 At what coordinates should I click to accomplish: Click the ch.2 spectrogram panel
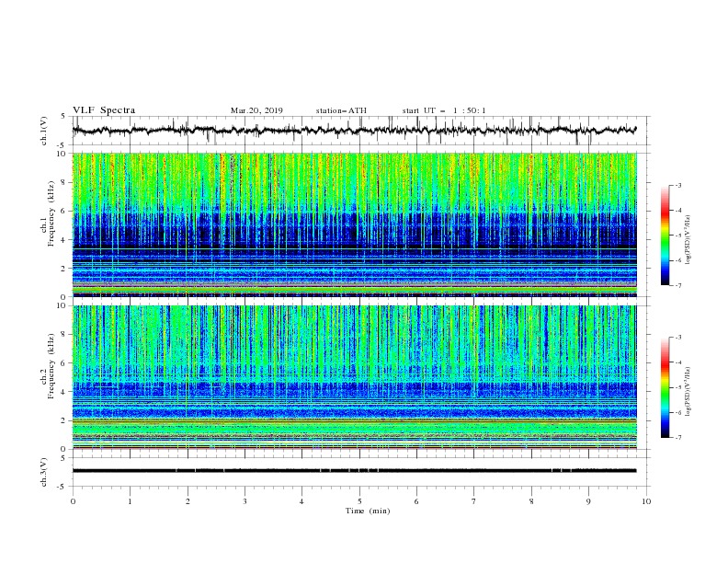[x=354, y=377]
